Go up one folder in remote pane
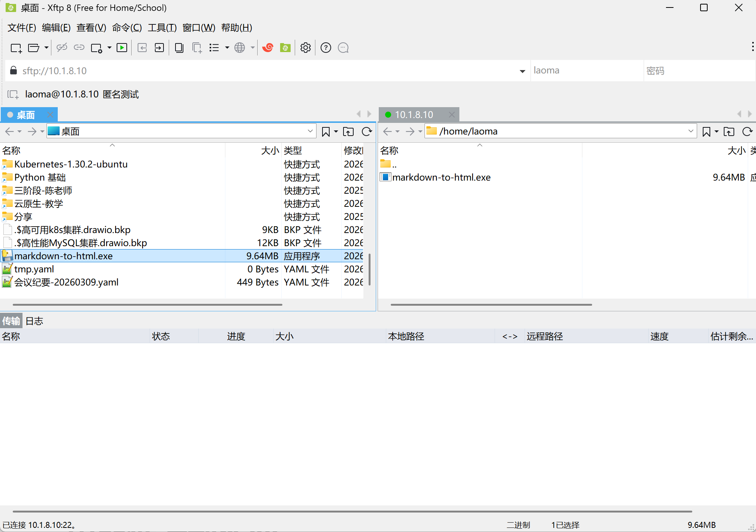The width and height of the screenshot is (756, 532). pos(729,132)
